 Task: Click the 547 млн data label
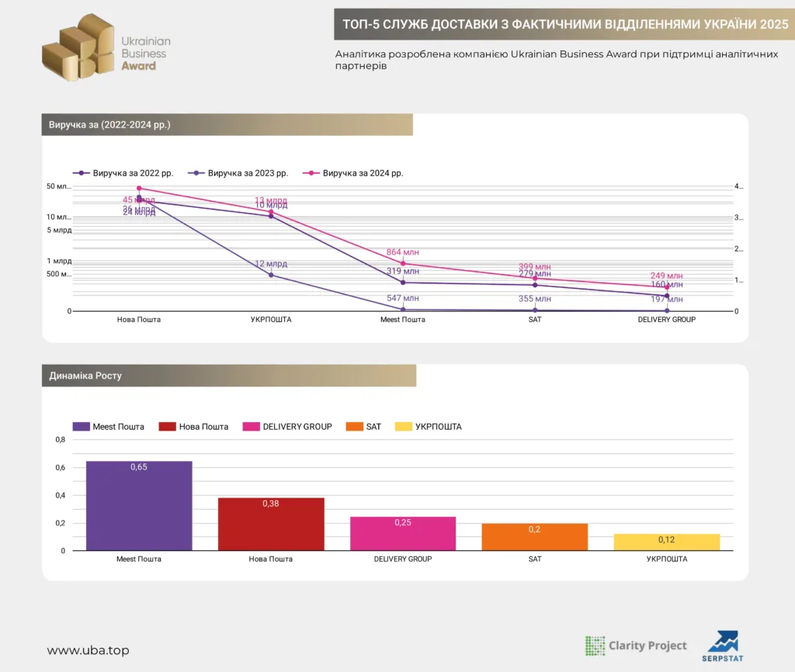coord(403,299)
